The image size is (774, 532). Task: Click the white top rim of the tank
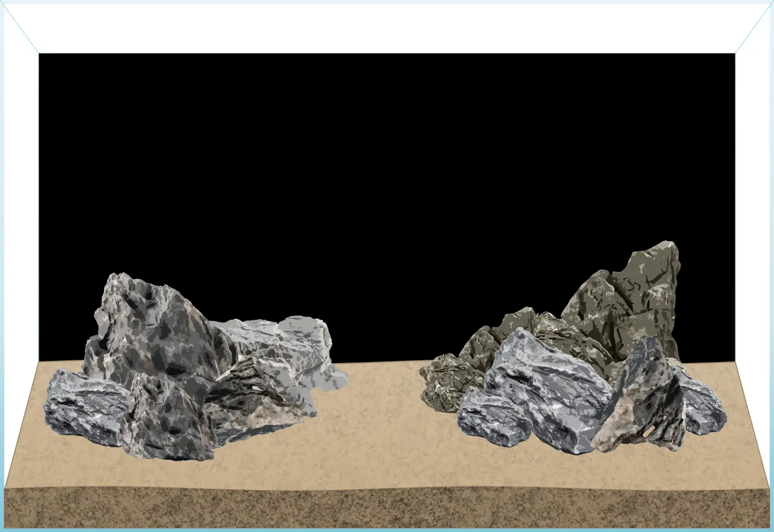[x=385, y=27]
